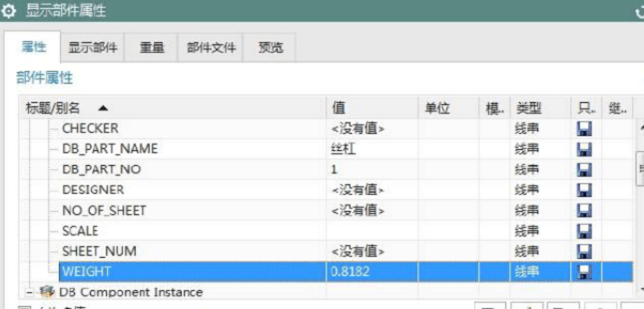This screenshot has height=309, width=644.
Task: Click the 值 column header
Action: coord(340,108)
